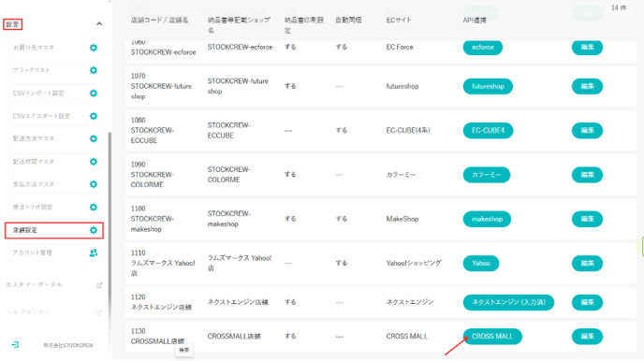
Task: Click the futureshop API連携 button
Action: point(488,87)
